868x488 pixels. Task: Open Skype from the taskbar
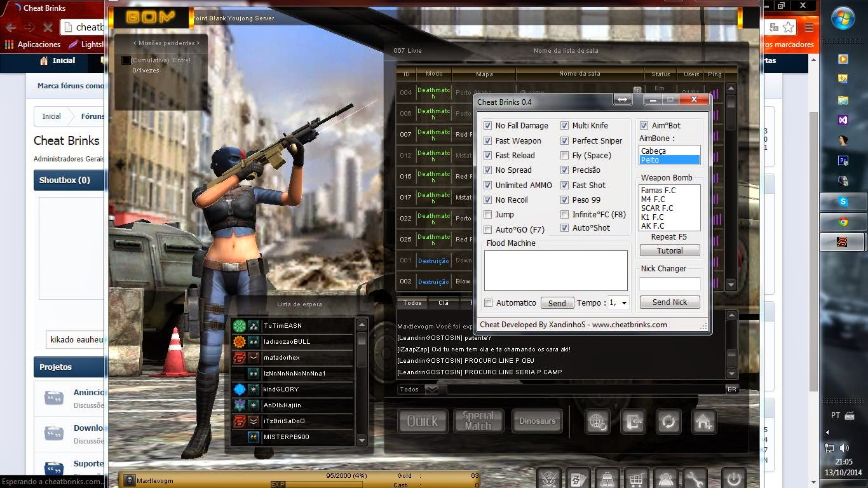pyautogui.click(x=843, y=201)
